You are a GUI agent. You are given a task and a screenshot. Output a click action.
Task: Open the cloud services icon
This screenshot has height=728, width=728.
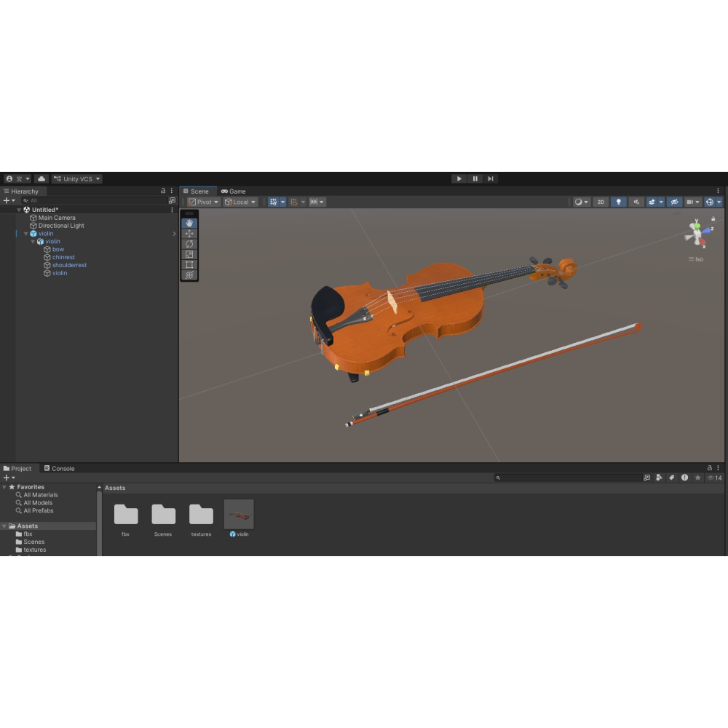click(x=41, y=179)
